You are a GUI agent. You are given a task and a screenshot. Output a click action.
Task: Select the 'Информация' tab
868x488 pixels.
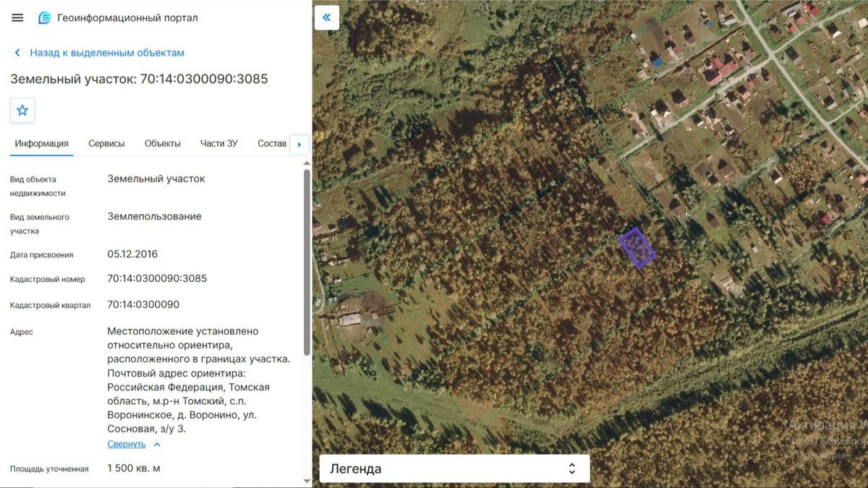41,143
